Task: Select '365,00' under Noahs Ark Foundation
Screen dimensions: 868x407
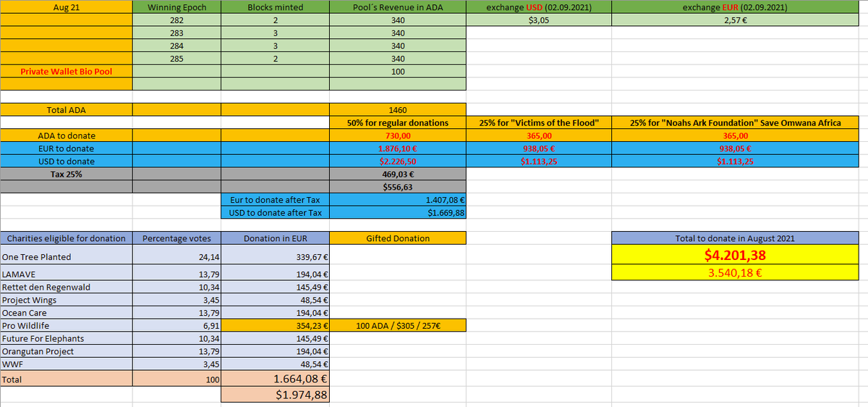Action: click(736, 135)
